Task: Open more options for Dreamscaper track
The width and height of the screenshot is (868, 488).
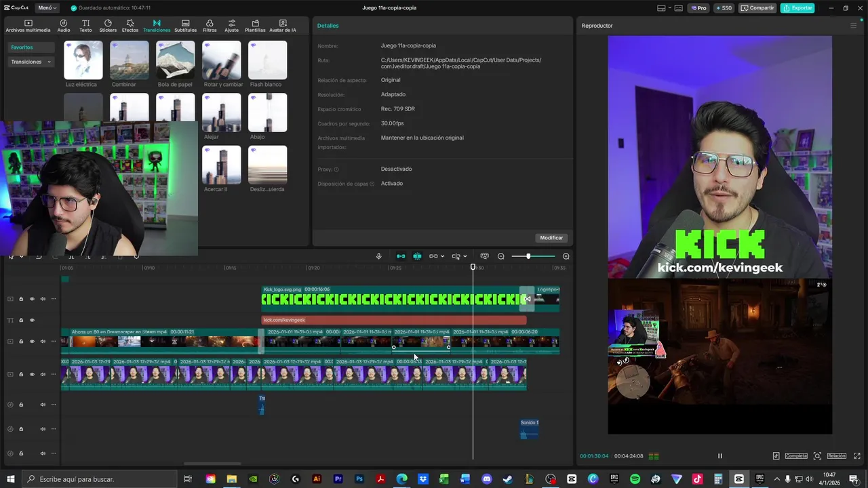Action: tap(54, 341)
